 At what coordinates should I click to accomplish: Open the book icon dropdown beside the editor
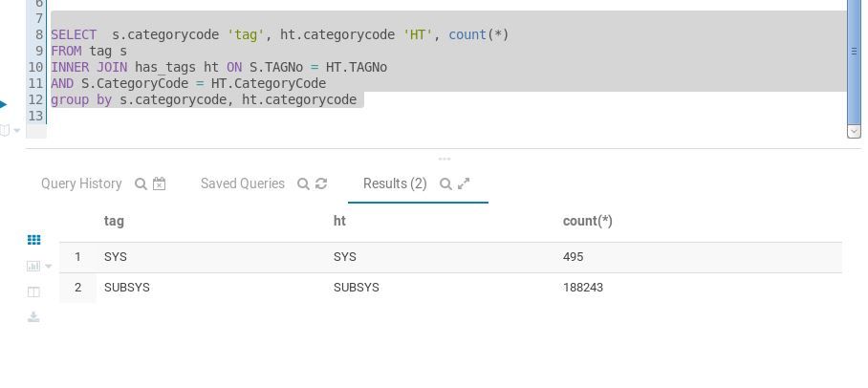point(10,130)
